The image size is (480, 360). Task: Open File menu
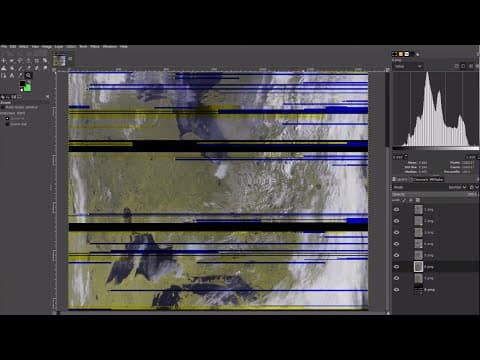(4, 46)
